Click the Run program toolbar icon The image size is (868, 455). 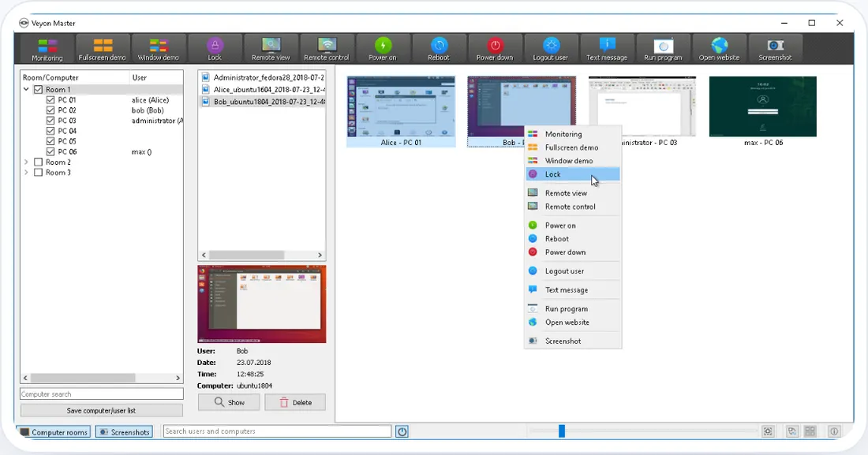point(663,49)
